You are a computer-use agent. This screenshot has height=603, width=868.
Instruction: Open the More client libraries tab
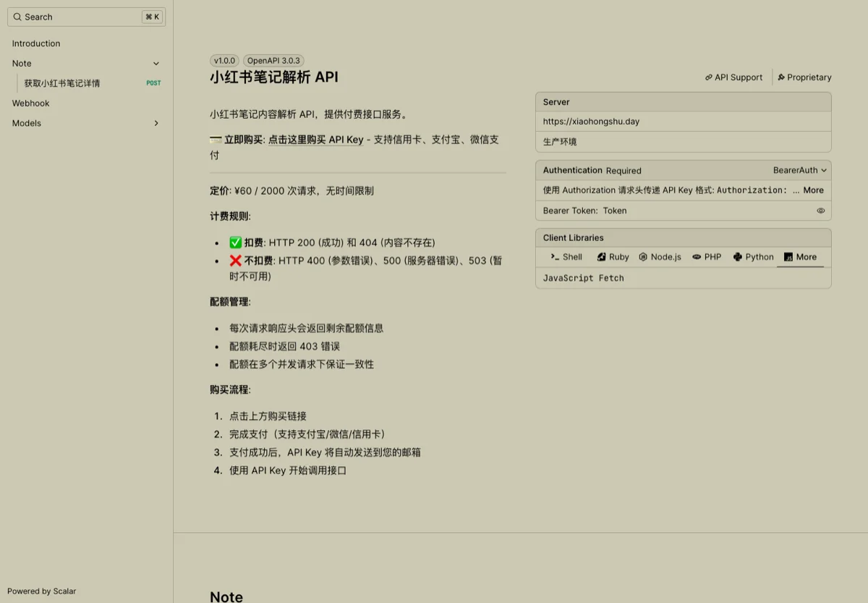(800, 257)
